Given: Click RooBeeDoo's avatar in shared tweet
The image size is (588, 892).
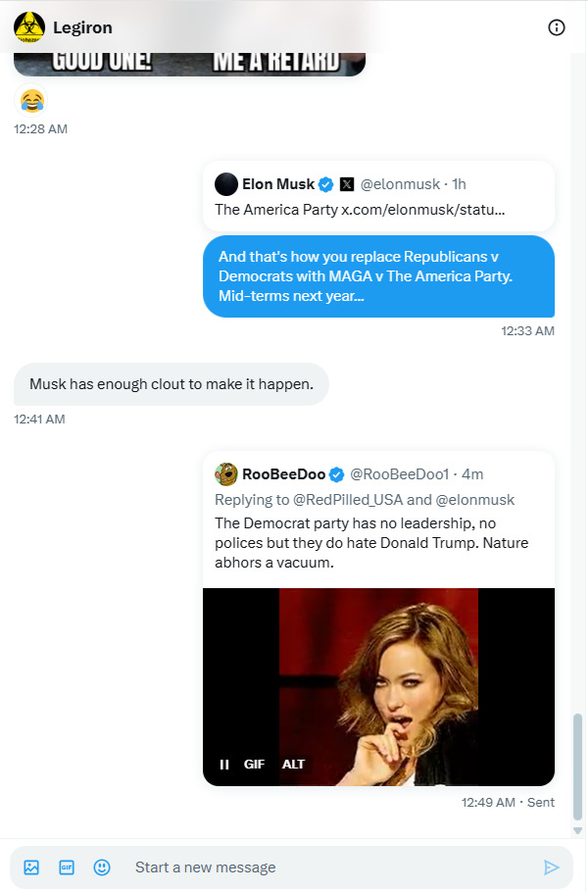Looking at the screenshot, I should pos(226,474).
